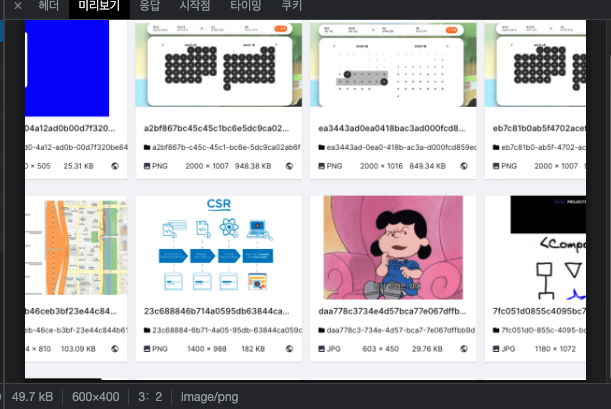Screen dimensions: 611x409
Task: Click the folder icon before 23c68884-6b71 path
Action: (x=147, y=330)
